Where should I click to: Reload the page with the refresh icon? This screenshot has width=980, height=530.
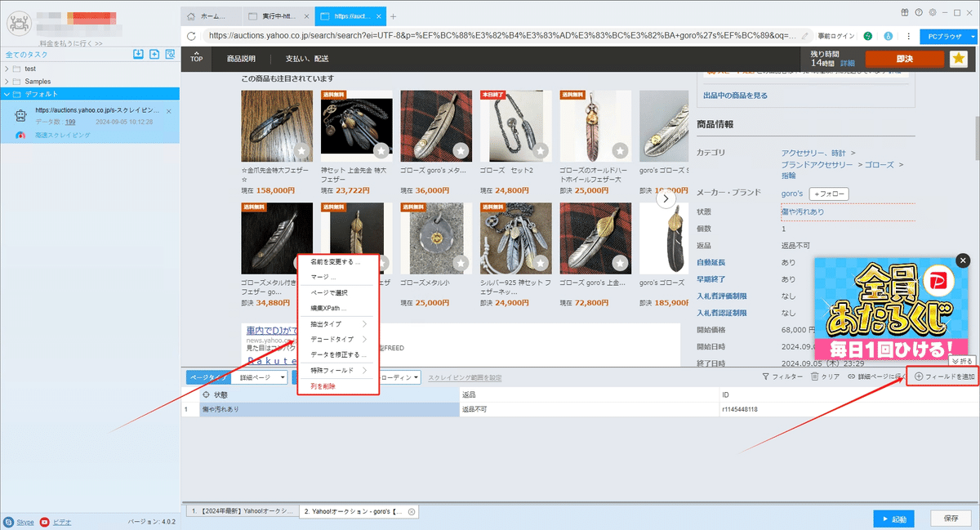click(x=191, y=36)
